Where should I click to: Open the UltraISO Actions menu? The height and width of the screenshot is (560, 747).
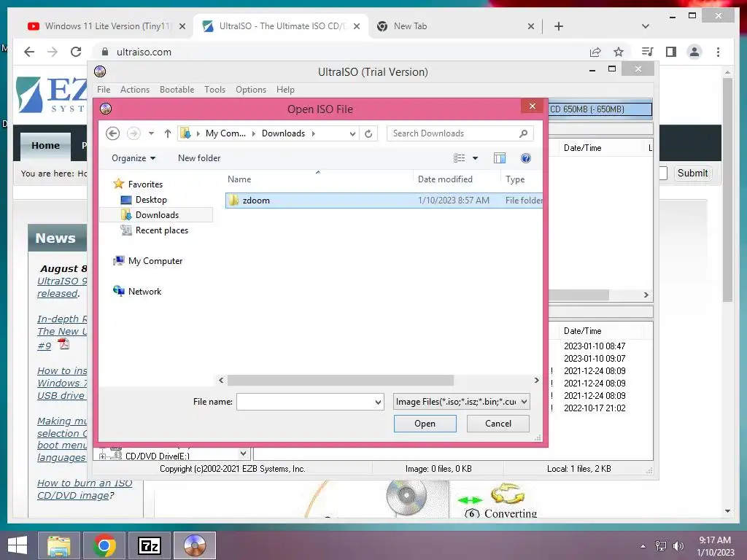coord(135,90)
